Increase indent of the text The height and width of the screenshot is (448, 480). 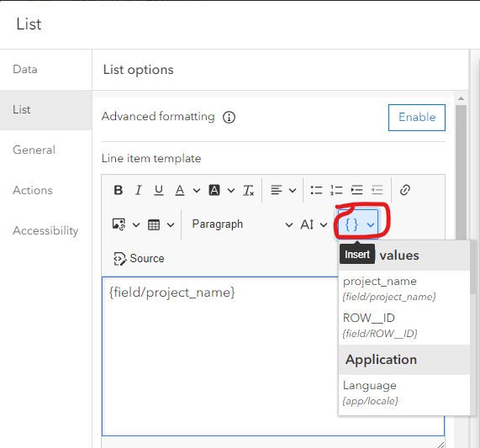356,190
